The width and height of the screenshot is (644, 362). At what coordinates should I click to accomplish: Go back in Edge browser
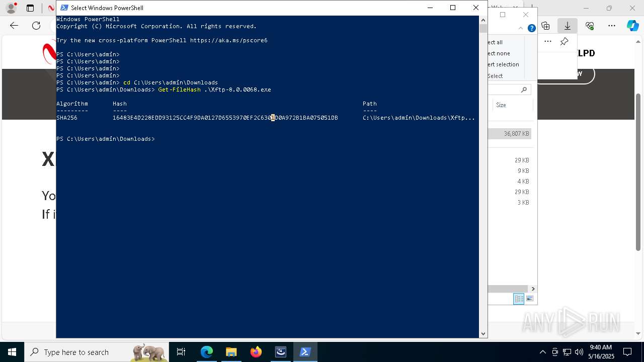14,26
